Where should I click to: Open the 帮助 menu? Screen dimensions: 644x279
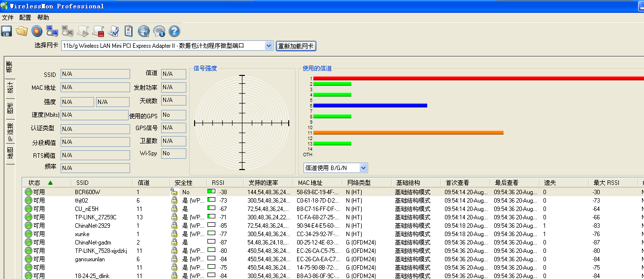(43, 17)
